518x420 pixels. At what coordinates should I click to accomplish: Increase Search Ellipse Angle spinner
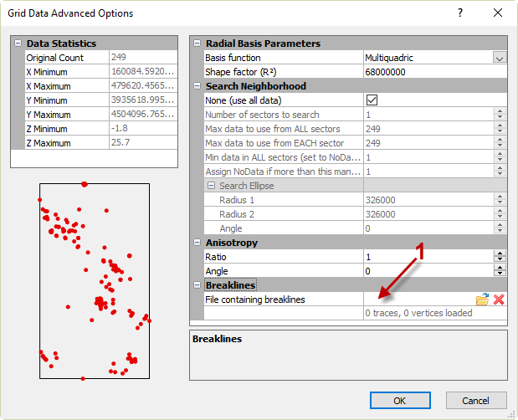coord(500,225)
